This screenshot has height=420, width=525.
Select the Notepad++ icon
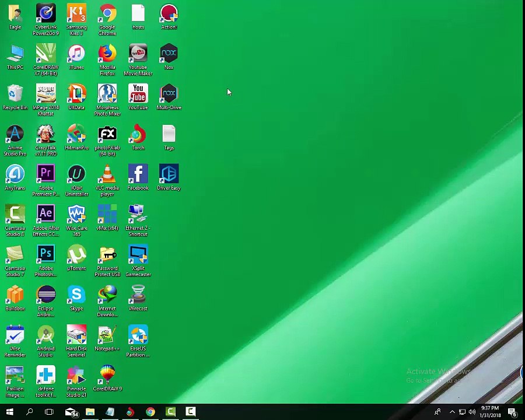[107, 335]
